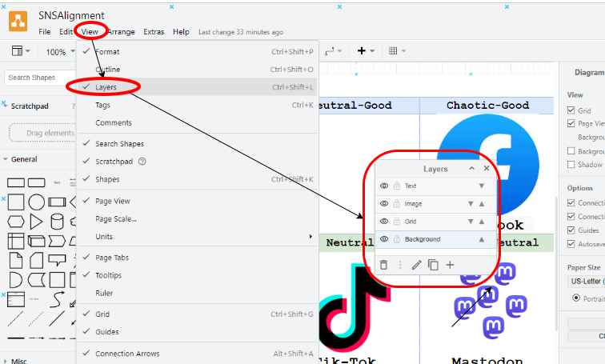
Task: Click the draw.io orange logo icon
Action: [18, 21]
